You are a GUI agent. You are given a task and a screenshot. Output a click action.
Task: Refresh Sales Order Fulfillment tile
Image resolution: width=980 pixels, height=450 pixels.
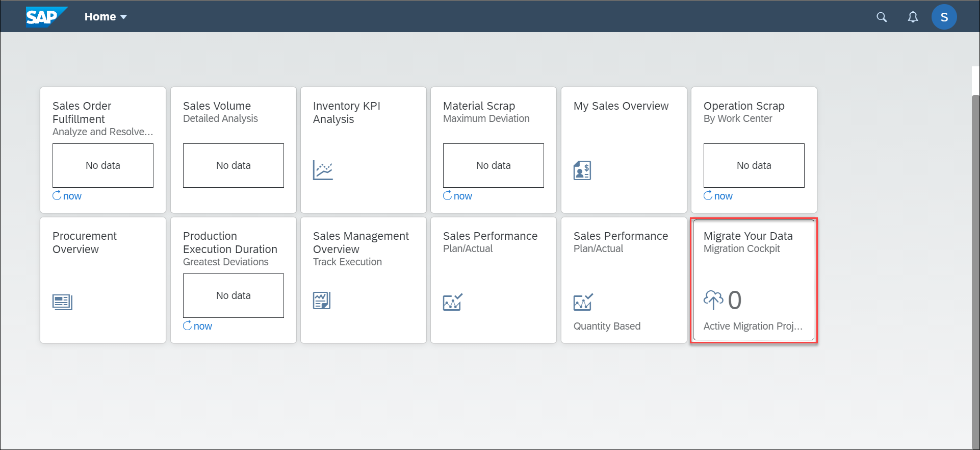click(67, 196)
